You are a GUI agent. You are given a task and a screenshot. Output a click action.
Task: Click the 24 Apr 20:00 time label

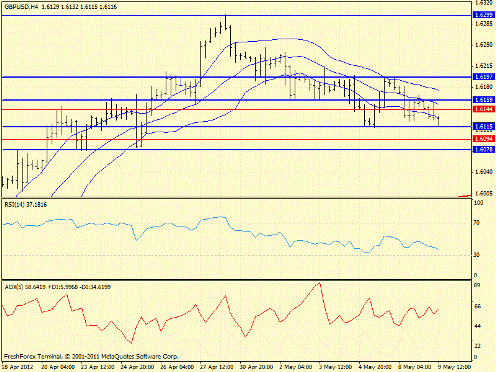[x=137, y=367]
